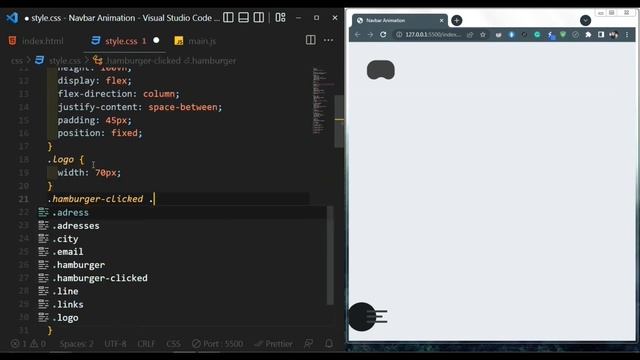Click the site information icon in address bar
Image resolution: width=640 pixels, height=360 pixels.
click(x=399, y=35)
